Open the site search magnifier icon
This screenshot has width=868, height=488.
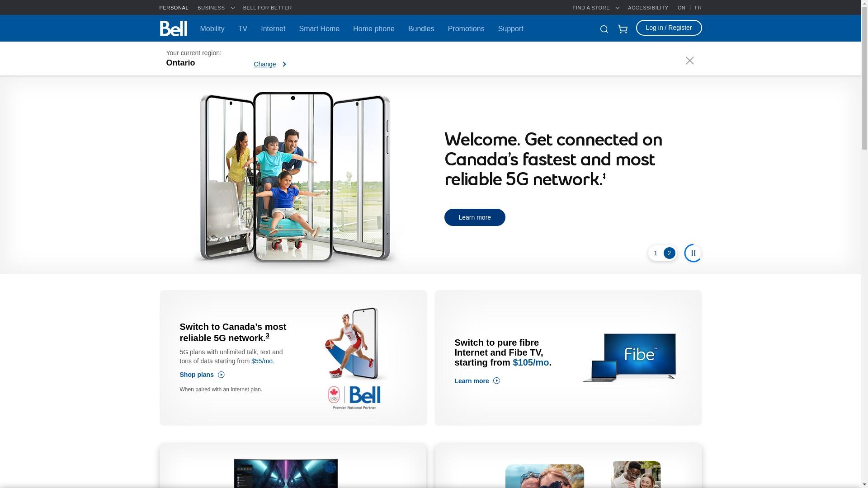[604, 29]
